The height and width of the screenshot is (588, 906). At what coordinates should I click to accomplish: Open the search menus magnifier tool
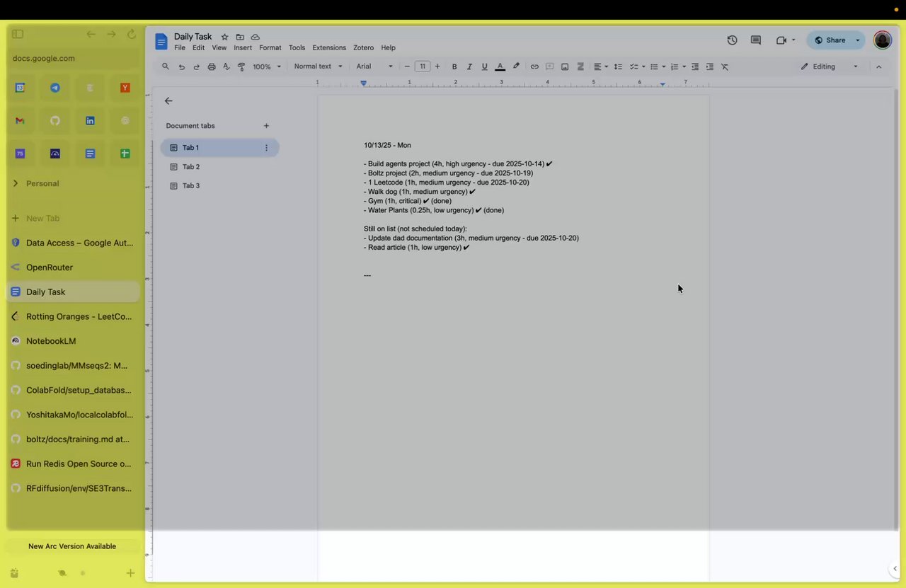(x=166, y=67)
